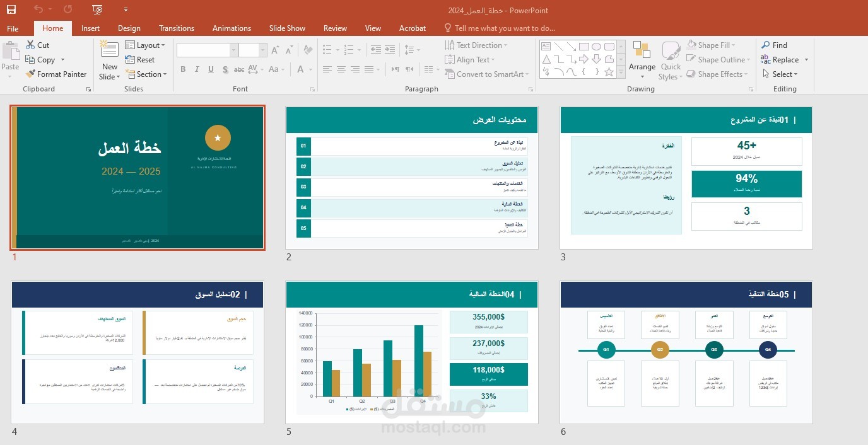The height and width of the screenshot is (445, 868).
Task: Open the Animations tab
Action: [x=232, y=28]
